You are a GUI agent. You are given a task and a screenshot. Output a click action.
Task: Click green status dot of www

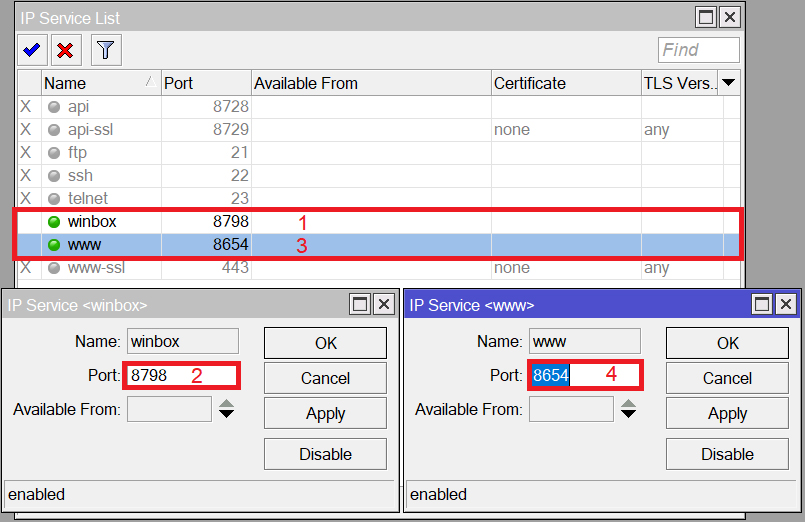coord(54,245)
